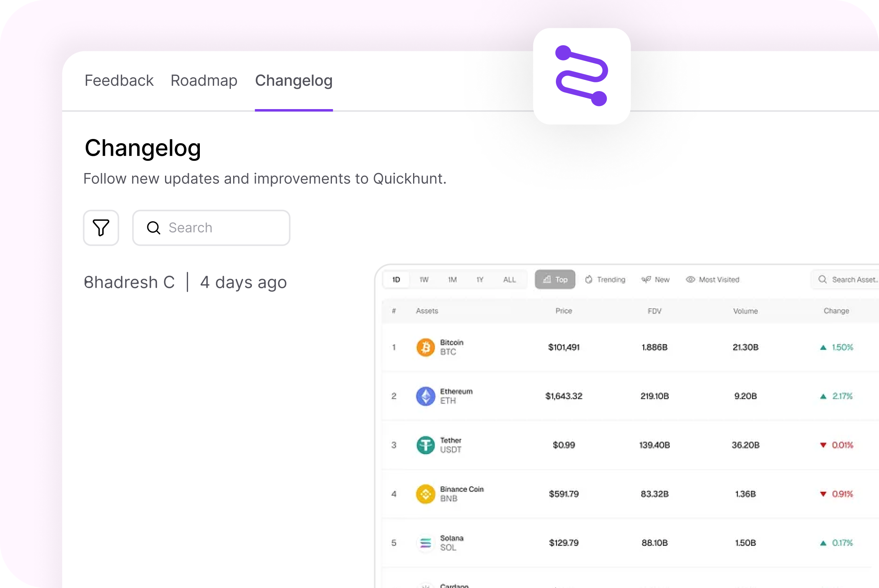This screenshot has height=588, width=879.
Task: Click the Changelog page heading
Action: click(143, 148)
